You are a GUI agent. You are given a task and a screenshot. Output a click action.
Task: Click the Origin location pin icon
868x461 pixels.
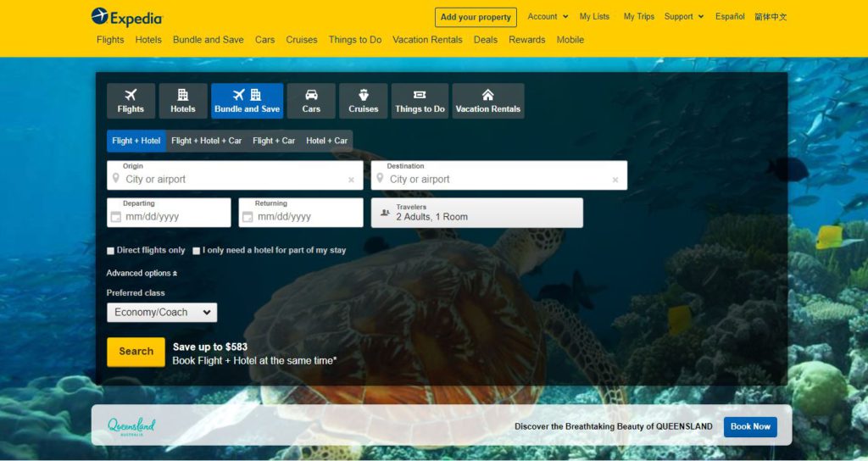[115, 178]
